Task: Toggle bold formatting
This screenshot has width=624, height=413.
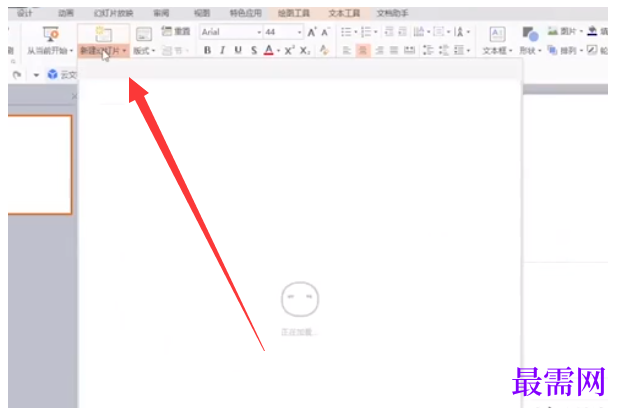Action: point(207,51)
